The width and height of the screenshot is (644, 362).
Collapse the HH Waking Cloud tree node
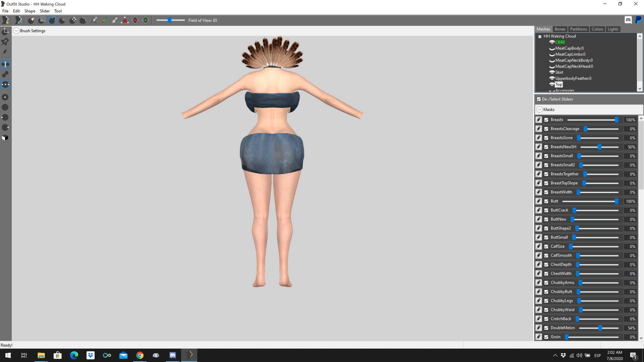click(x=540, y=37)
